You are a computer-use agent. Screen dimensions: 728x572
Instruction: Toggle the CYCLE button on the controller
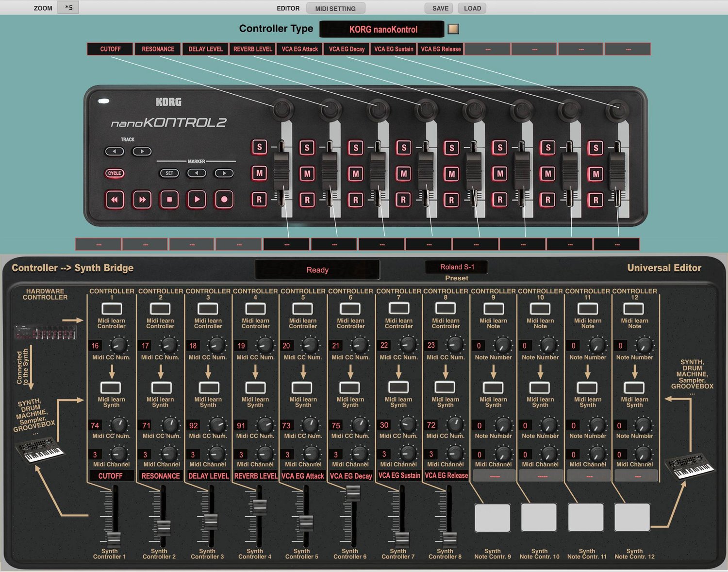(x=115, y=173)
